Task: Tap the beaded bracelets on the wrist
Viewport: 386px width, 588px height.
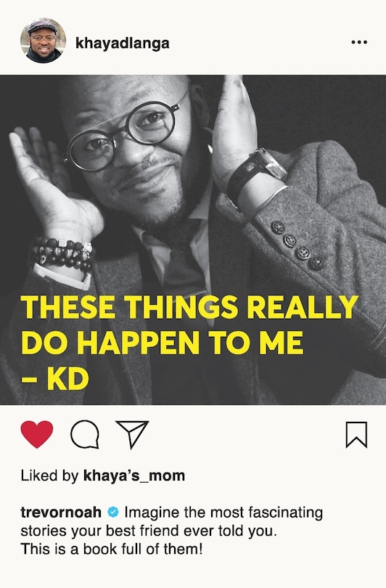Action: 63,255
